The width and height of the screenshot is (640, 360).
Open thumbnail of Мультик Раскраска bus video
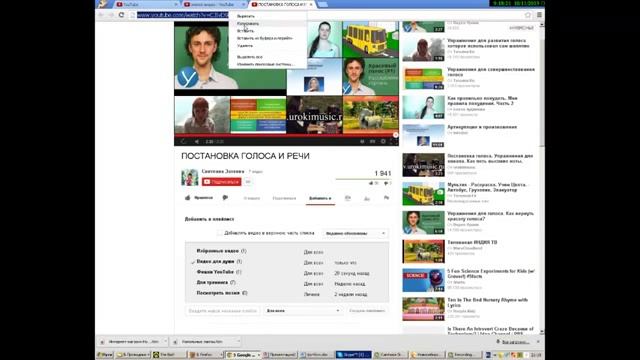point(423,194)
